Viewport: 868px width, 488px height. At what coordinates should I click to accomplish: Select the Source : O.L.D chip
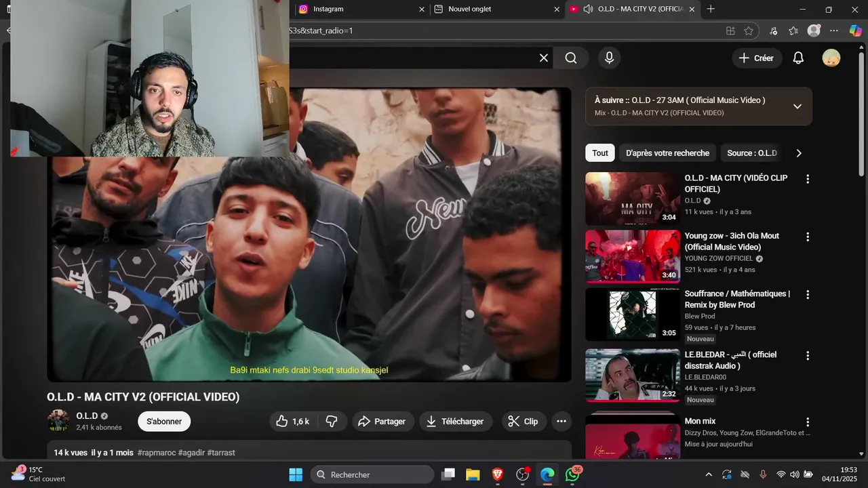click(x=751, y=153)
